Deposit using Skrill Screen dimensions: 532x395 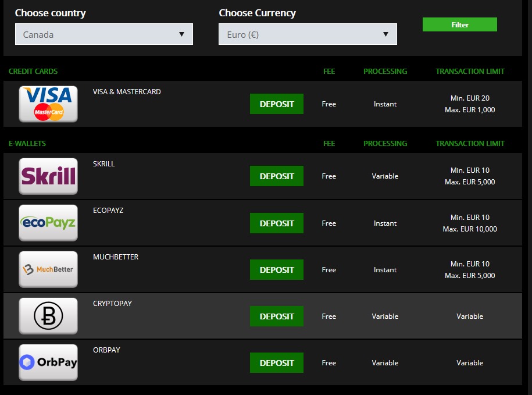coord(277,176)
